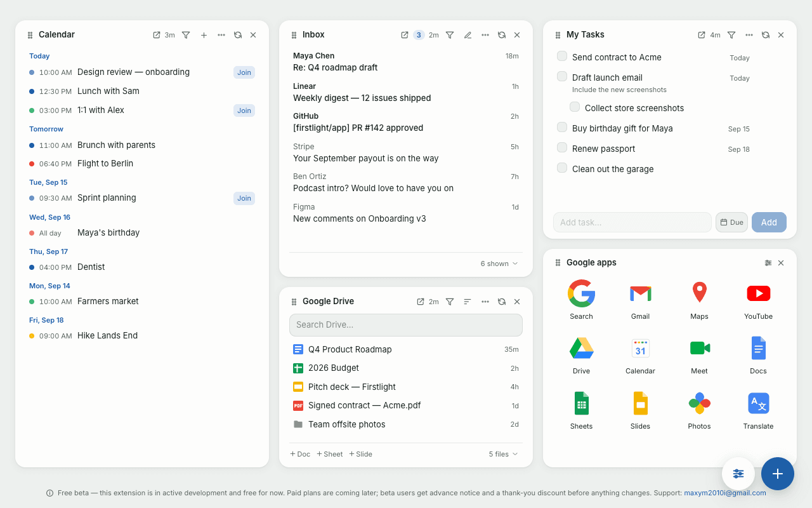Click the Add task button
The height and width of the screenshot is (508, 812).
point(769,222)
